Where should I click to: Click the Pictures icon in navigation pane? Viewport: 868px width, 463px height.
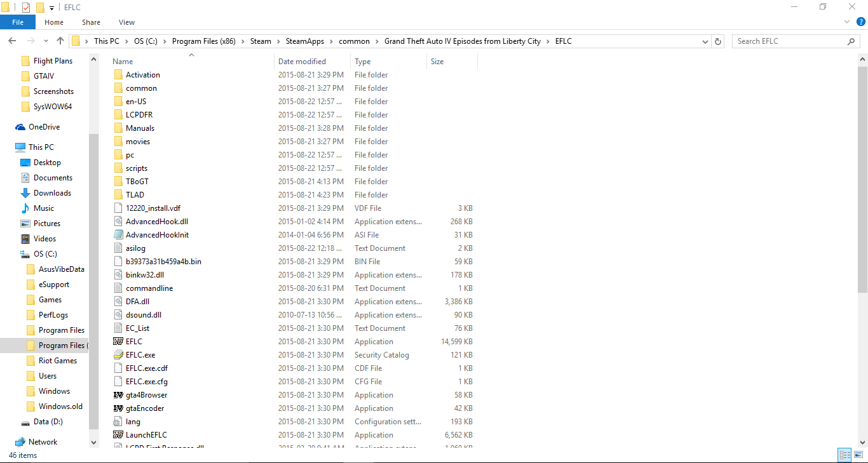pyautogui.click(x=25, y=224)
